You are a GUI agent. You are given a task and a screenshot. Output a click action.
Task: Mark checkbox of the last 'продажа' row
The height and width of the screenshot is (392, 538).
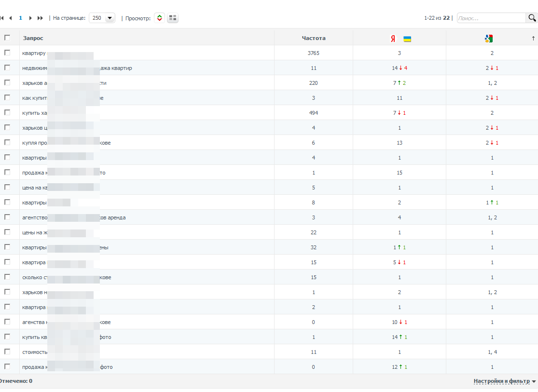(x=7, y=366)
